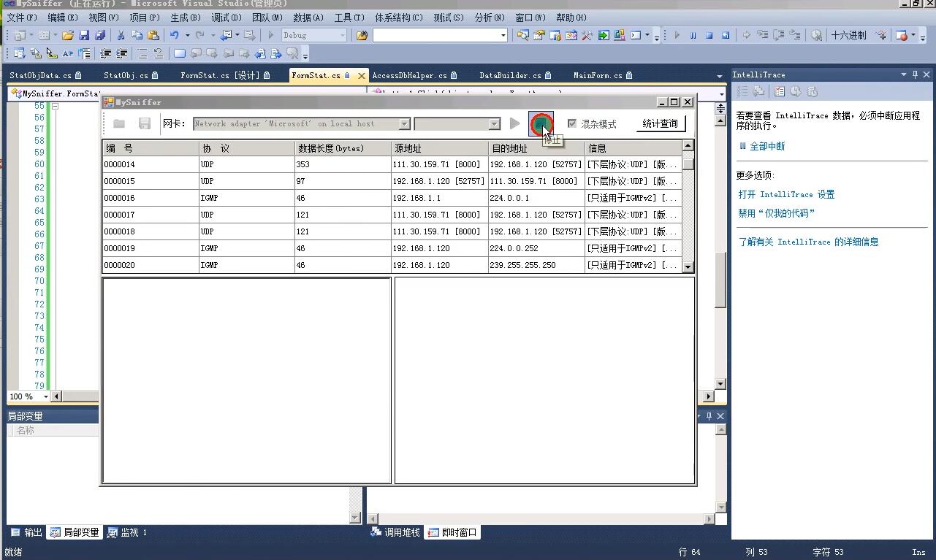Click the Cut scissors icon
936x560 pixels.
point(121,35)
